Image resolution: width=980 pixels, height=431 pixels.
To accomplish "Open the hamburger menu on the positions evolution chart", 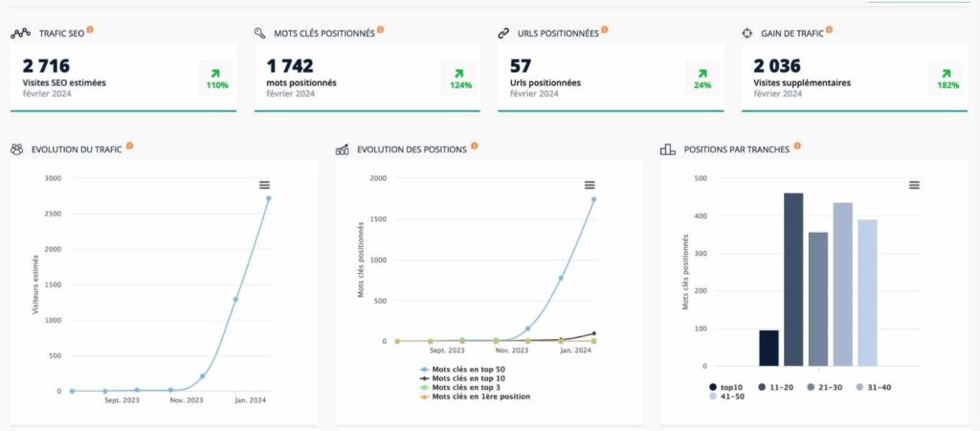I will 590,185.
